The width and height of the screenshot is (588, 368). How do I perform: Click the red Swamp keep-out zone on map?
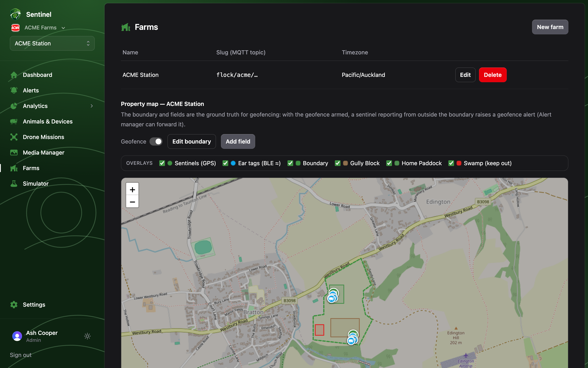pos(320,330)
